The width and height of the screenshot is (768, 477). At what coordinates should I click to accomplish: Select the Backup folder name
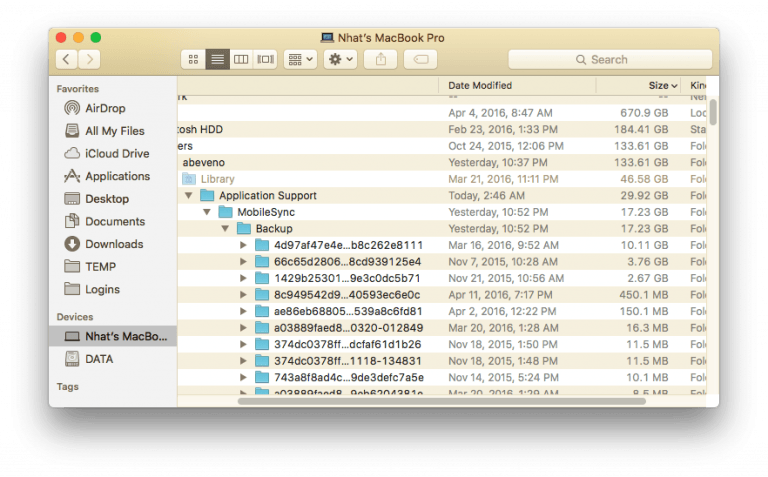pyautogui.click(x=274, y=229)
